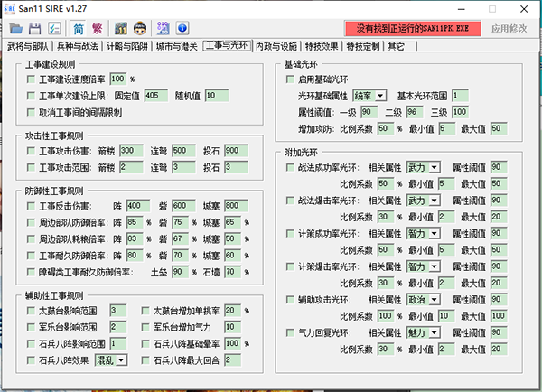Check 取消工事间的间隔限制

tap(31, 112)
